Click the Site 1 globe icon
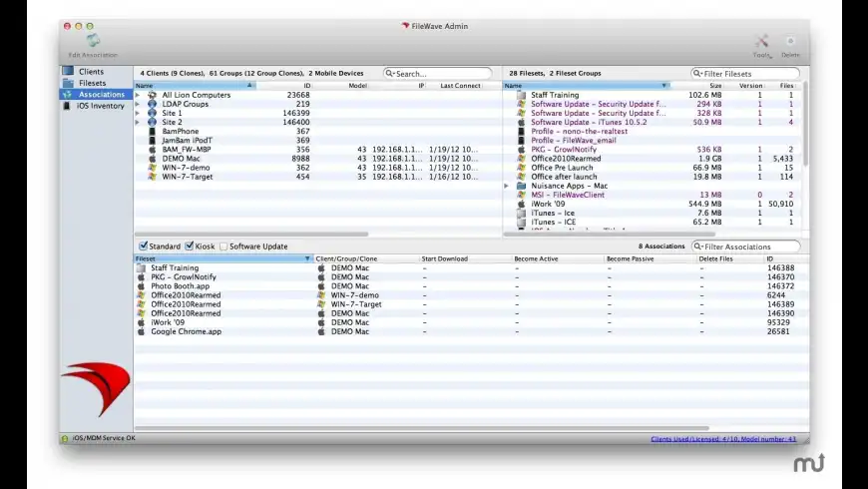This screenshot has width=868, height=489. coord(153,113)
